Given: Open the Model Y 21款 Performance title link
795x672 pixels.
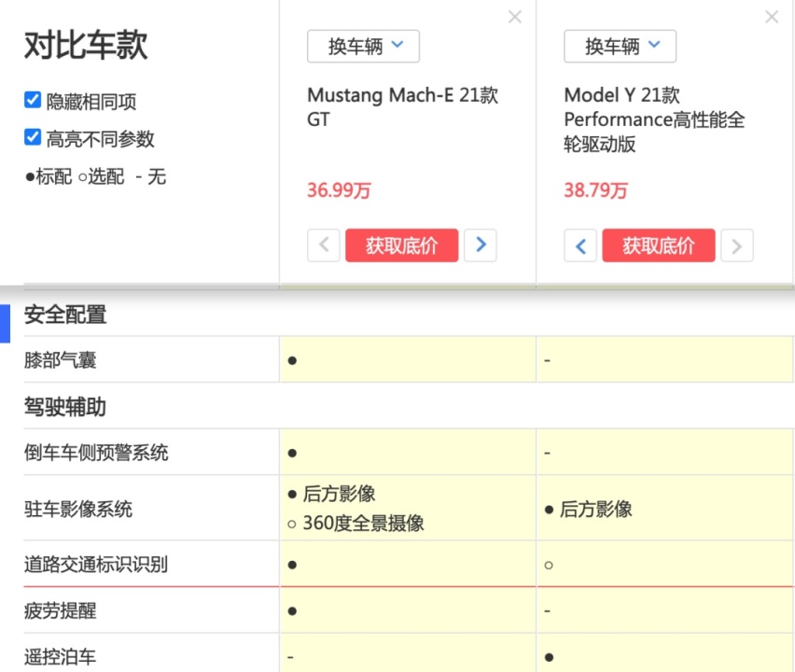Looking at the screenshot, I should (654, 119).
